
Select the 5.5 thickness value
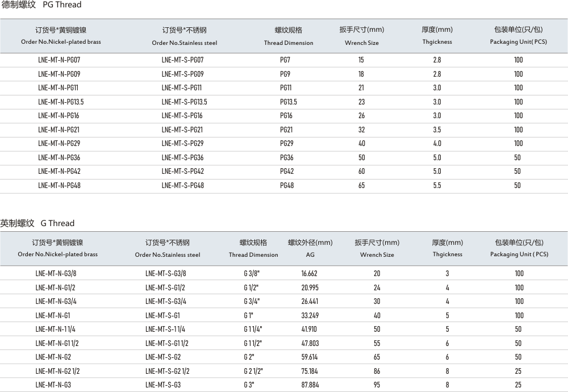click(x=436, y=185)
